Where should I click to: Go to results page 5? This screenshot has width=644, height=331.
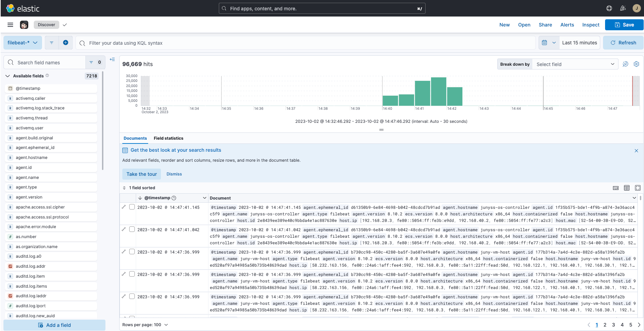click(631, 325)
